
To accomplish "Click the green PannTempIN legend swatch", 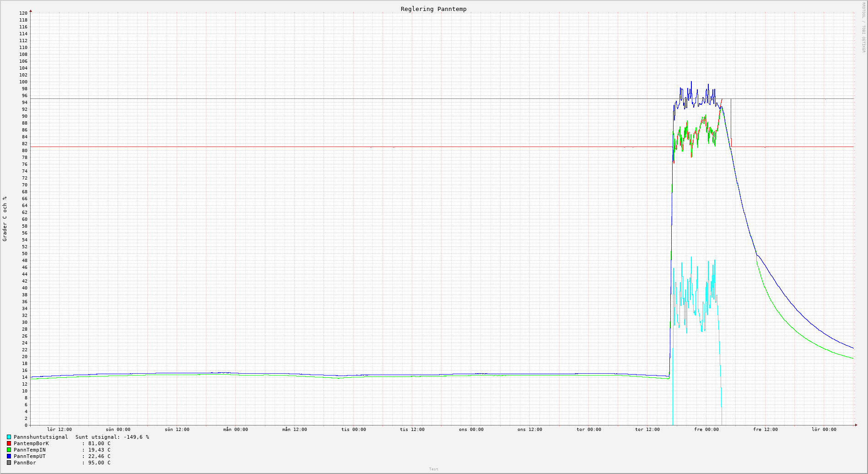I will pos(9,450).
